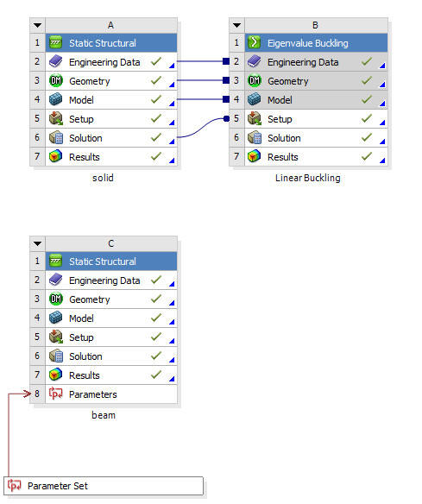This screenshot has height=504, width=422.
Task: Click the Static Structural icon in system C
Action: (56, 261)
